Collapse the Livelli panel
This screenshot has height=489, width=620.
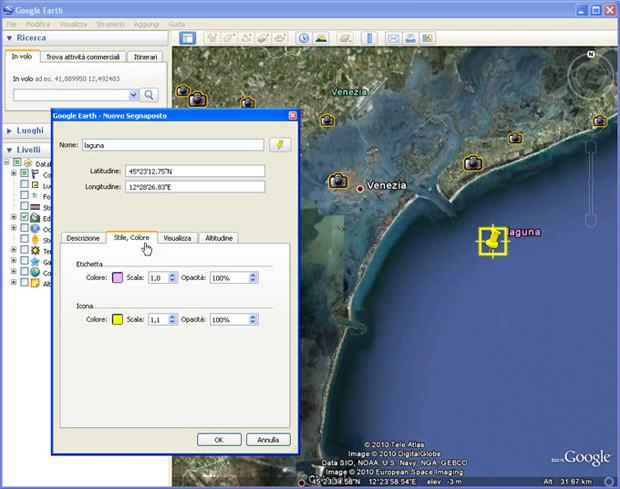9,150
